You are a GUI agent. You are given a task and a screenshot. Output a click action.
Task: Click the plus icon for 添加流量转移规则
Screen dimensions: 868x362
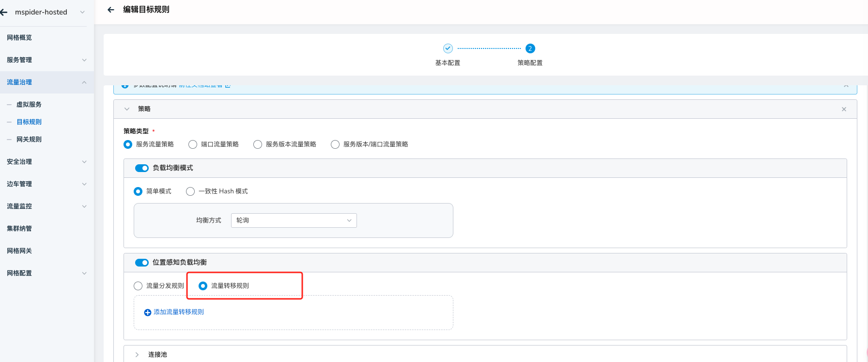tap(148, 313)
